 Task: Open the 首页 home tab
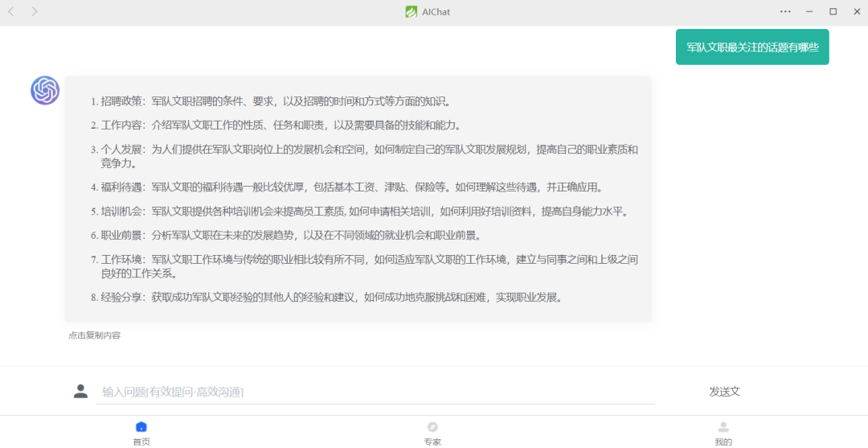[141, 434]
